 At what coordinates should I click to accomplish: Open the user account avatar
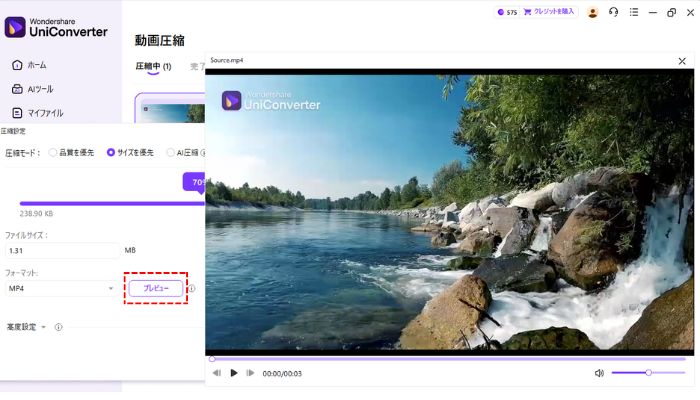pyautogui.click(x=593, y=12)
